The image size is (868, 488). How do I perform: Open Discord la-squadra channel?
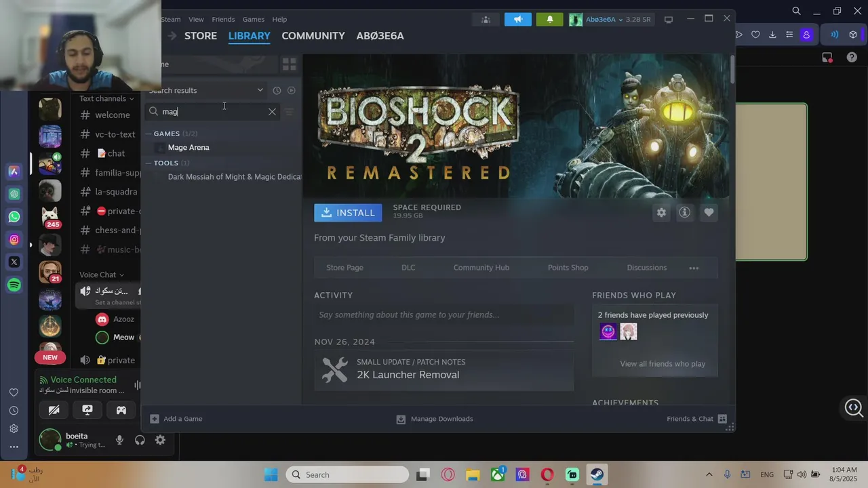[108, 192]
